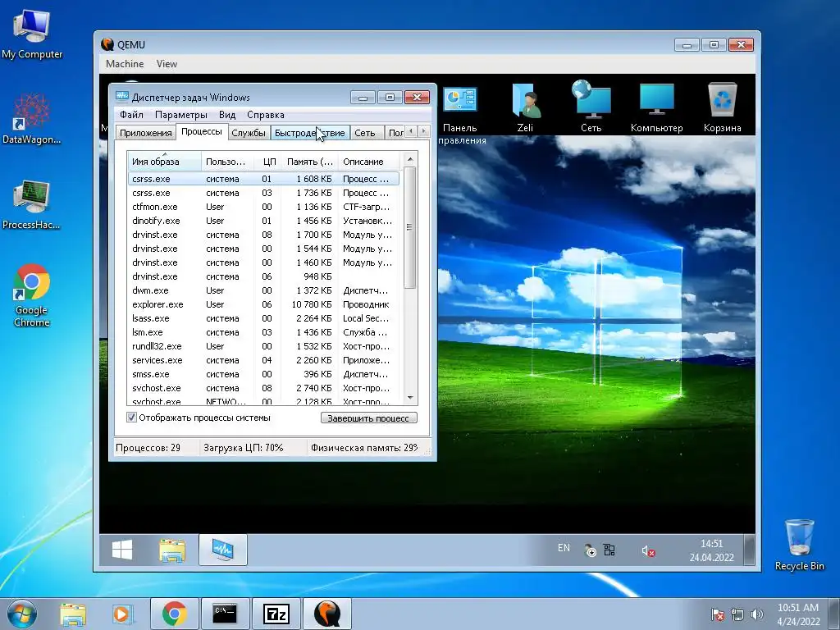Open host taskbar media player icon
840x630 pixels.
[x=122, y=614]
